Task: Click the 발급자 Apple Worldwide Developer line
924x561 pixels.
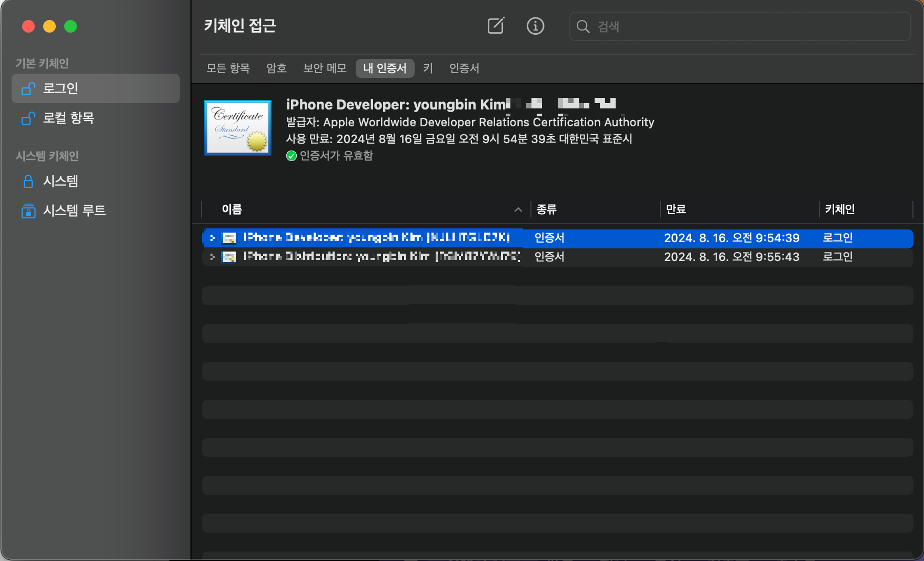Action: coord(470,122)
